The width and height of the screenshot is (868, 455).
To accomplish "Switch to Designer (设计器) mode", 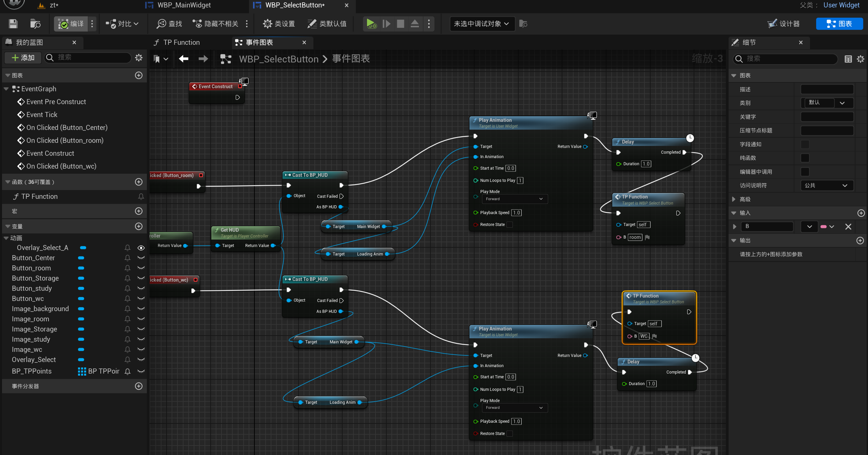I will pyautogui.click(x=784, y=24).
